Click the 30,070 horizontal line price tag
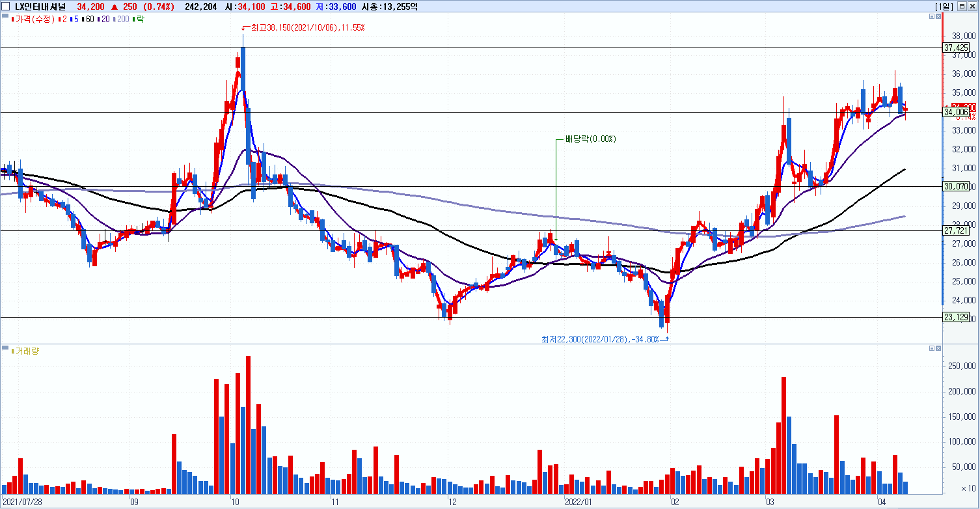This screenshot has width=980, height=509. [956, 186]
